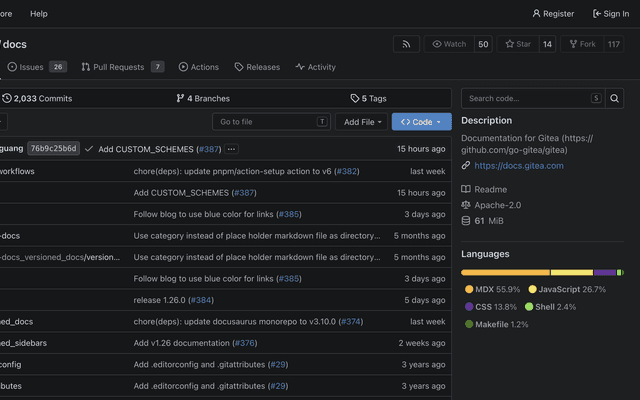Open the stargazers count 14
This screenshot has height=400, width=640.
[547, 44]
